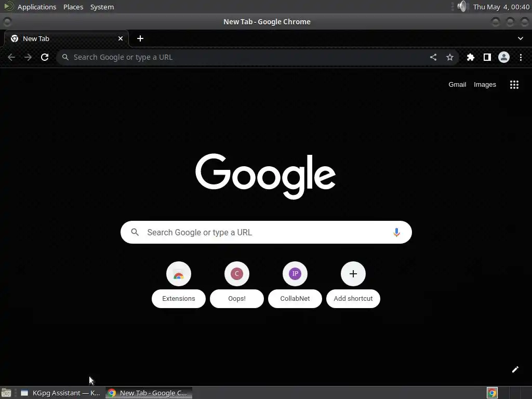Open the Images link
Screen dimensions: 532x399
[x=485, y=85]
